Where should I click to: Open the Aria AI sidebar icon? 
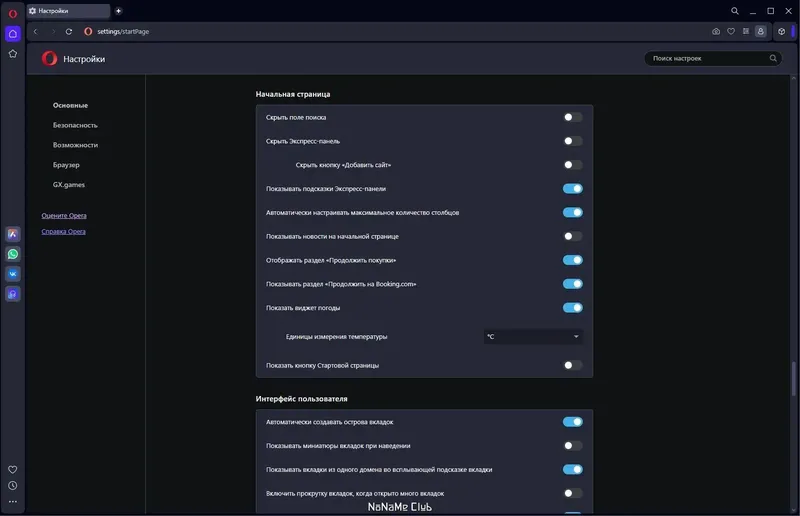[13, 234]
